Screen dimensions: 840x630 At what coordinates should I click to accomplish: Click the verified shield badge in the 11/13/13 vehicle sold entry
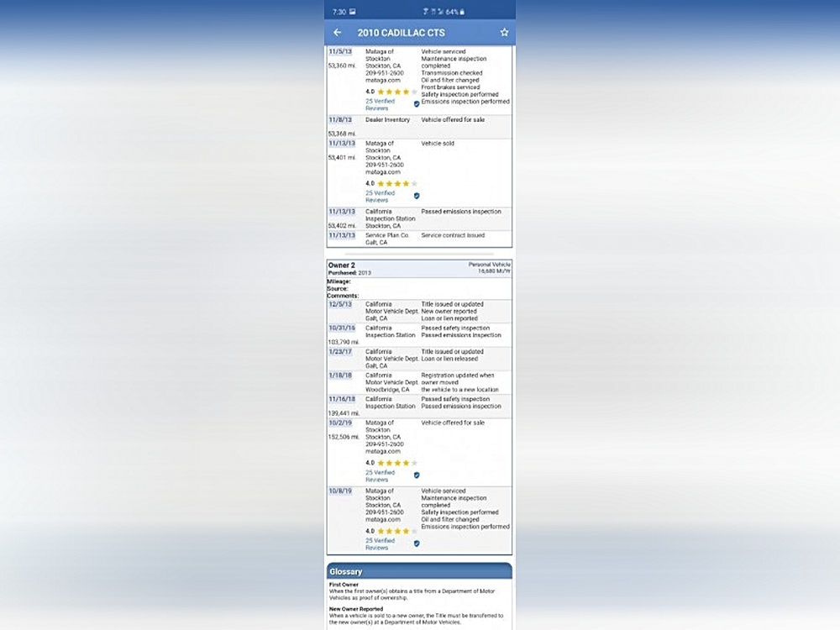click(x=417, y=196)
